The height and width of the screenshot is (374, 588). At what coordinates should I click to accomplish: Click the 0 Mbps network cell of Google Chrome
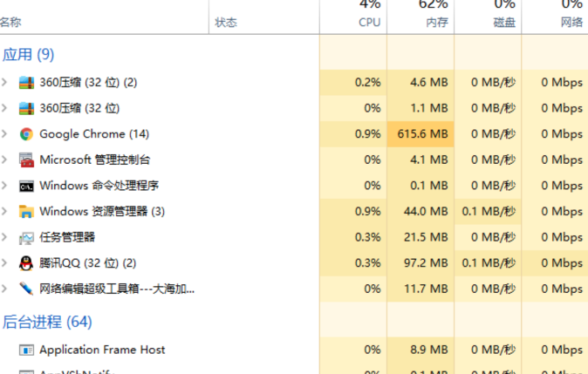tap(555, 134)
